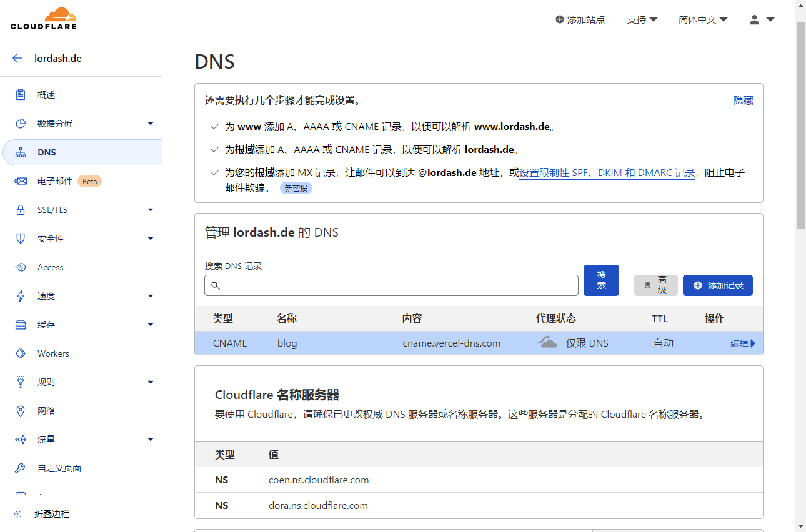Click the SSL/TLS lock icon

tap(21, 210)
